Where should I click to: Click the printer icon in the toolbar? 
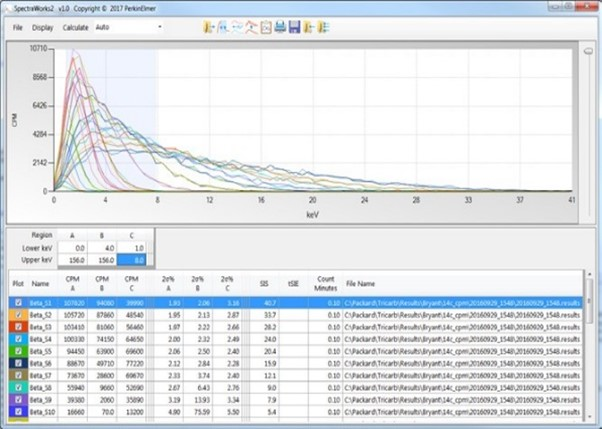(281, 27)
